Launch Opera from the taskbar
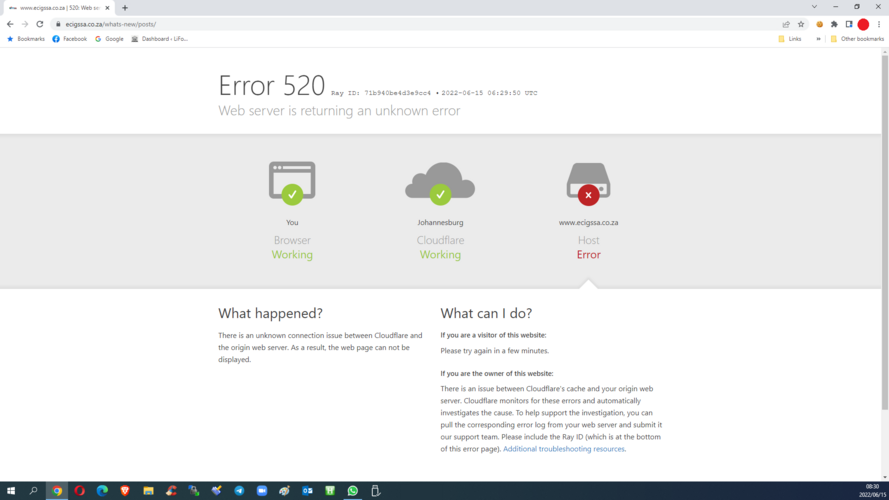This screenshot has width=889, height=500. [x=79, y=491]
